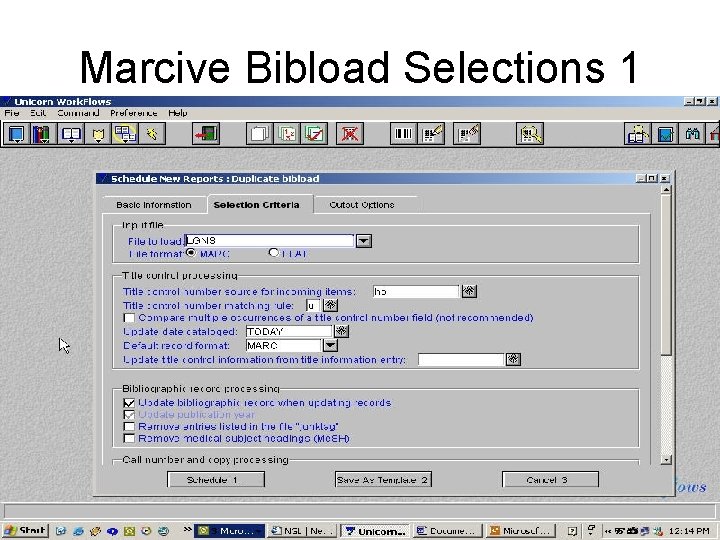The image size is (720, 540).
Task: Click the red X delete icon
Action: pos(350,134)
